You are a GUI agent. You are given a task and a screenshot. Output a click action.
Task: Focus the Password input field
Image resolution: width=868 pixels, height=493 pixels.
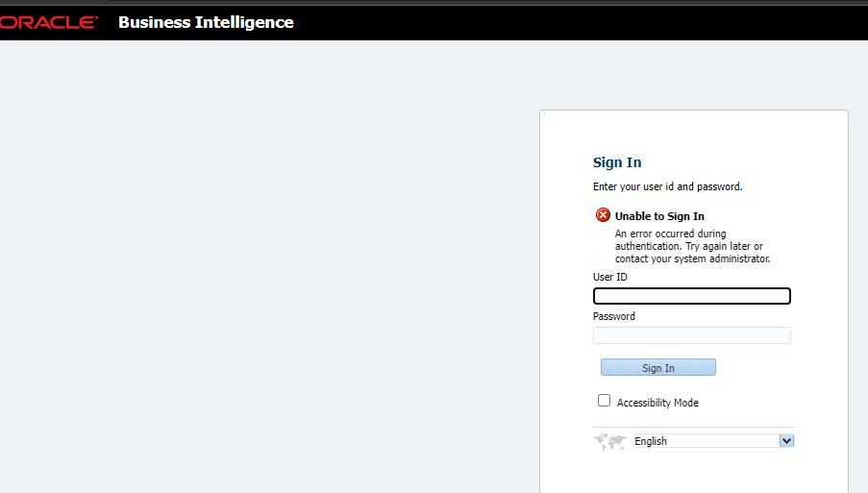click(692, 335)
